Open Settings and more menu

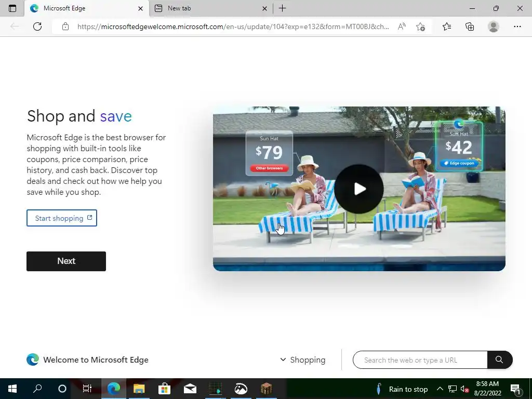pos(517,26)
